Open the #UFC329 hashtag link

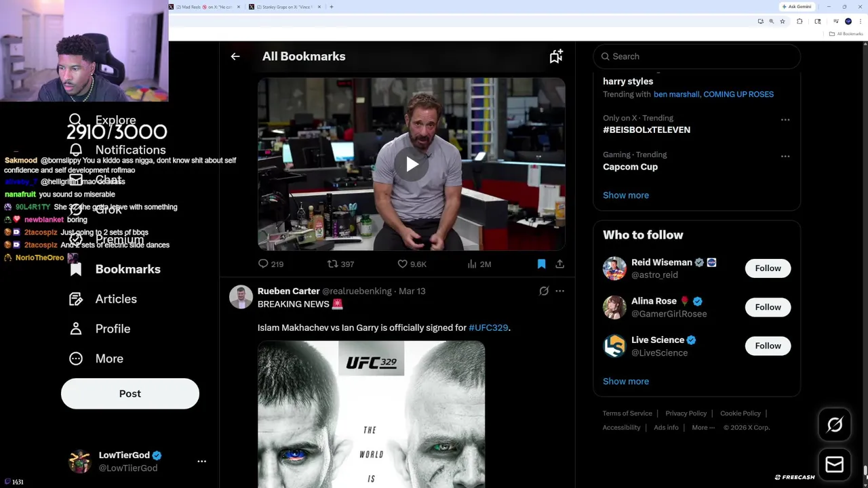pos(488,327)
